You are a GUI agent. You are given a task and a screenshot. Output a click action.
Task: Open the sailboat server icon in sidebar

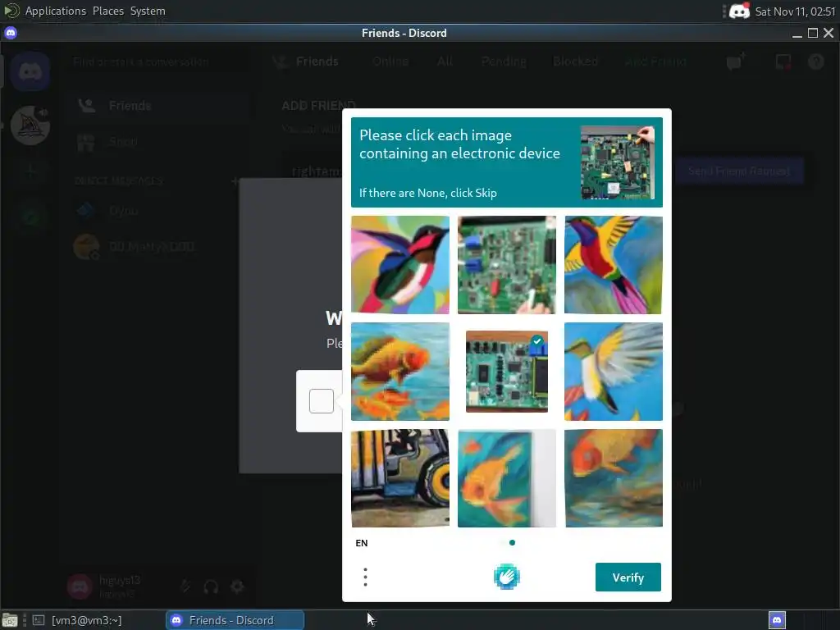click(x=30, y=126)
